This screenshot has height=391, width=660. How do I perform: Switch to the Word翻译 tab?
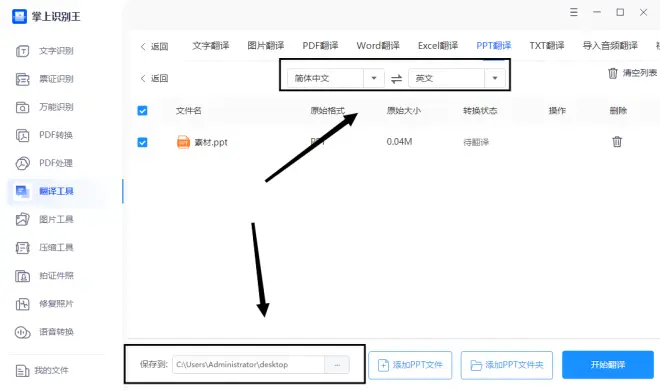[378, 45]
